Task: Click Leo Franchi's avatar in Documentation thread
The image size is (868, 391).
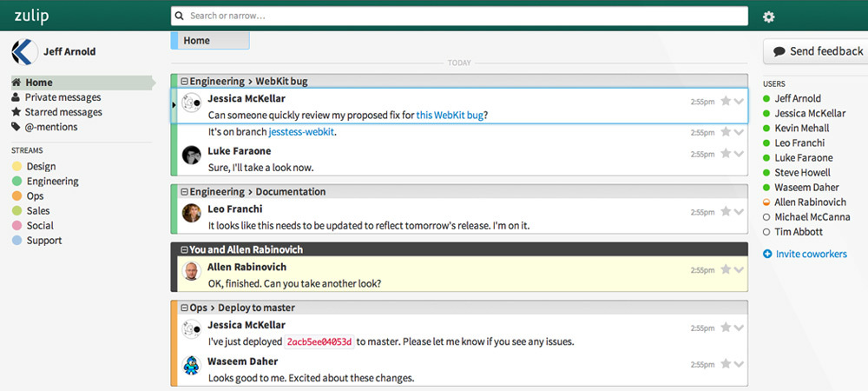Action: coord(192,214)
